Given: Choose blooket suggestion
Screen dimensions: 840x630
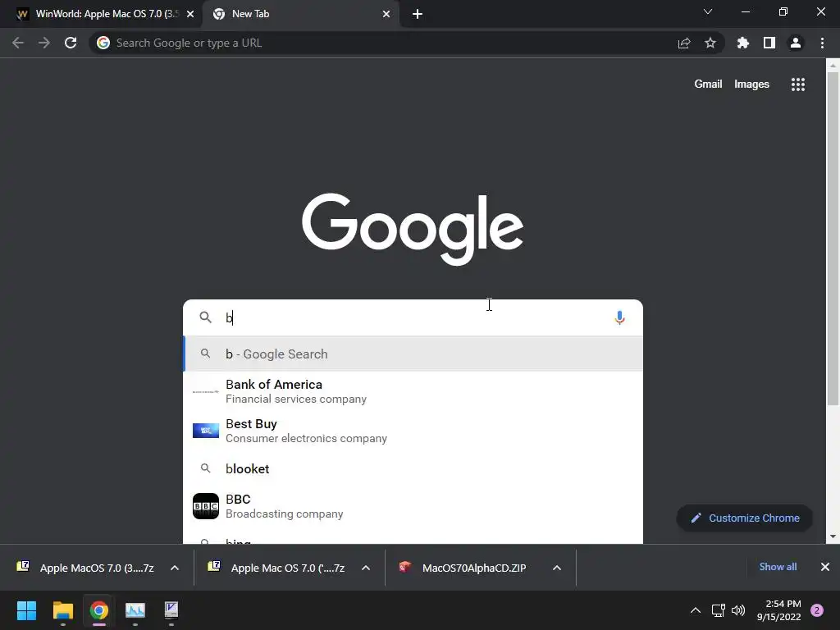Looking at the screenshot, I should (413, 468).
